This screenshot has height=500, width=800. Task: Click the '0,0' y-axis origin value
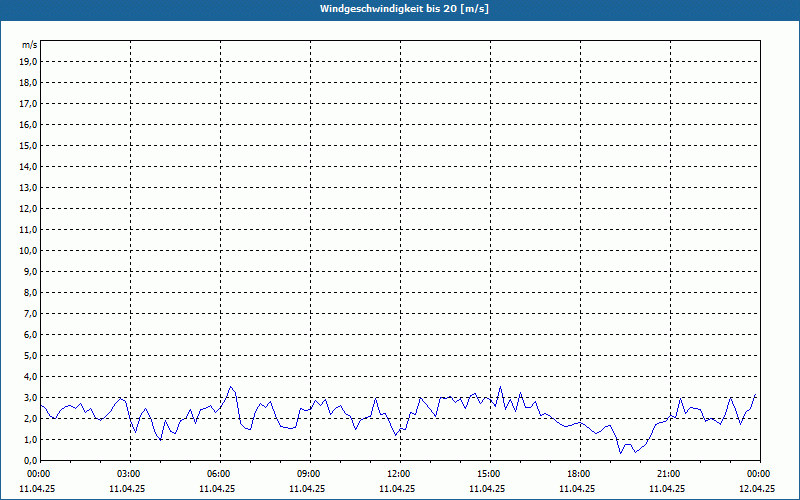[31, 461]
